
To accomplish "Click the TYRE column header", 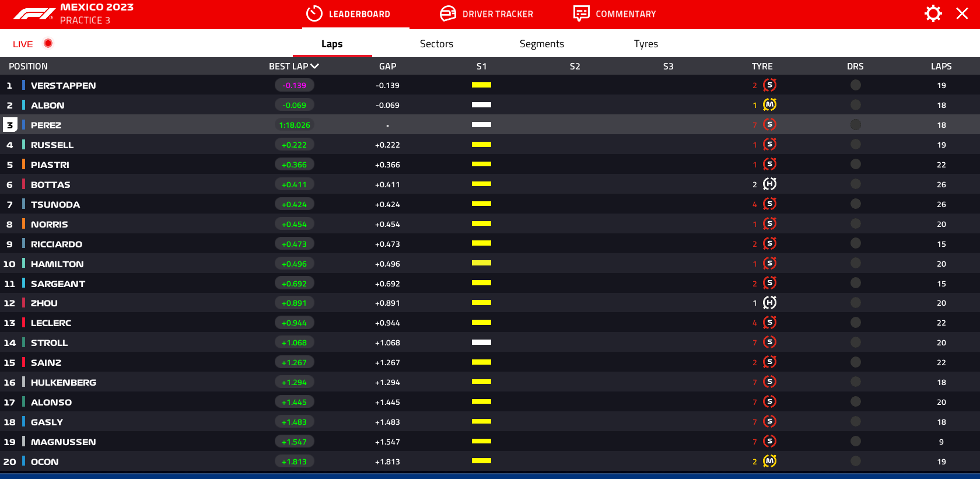I will click(762, 67).
